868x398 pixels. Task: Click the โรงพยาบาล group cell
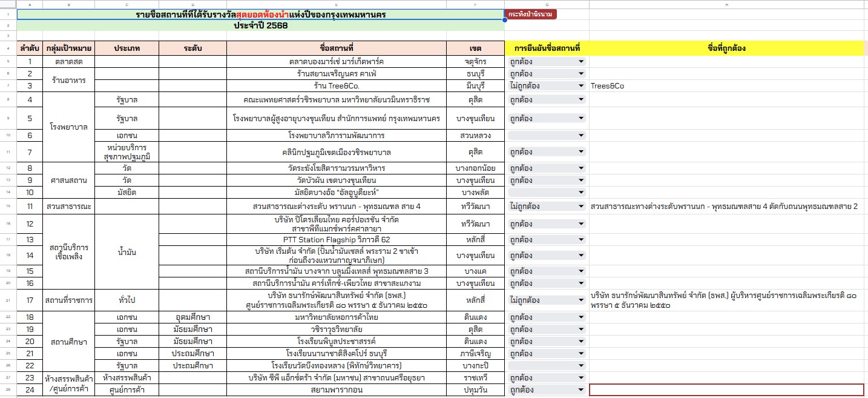tap(68, 127)
